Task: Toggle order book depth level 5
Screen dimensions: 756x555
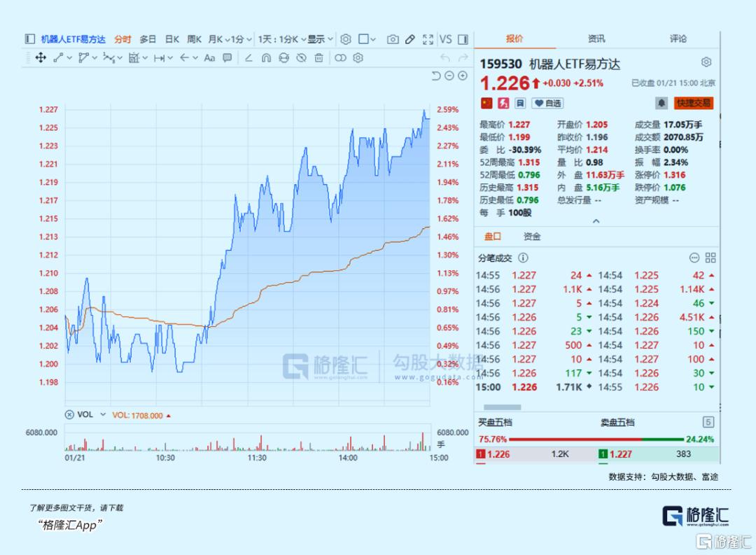Action: 708,423
